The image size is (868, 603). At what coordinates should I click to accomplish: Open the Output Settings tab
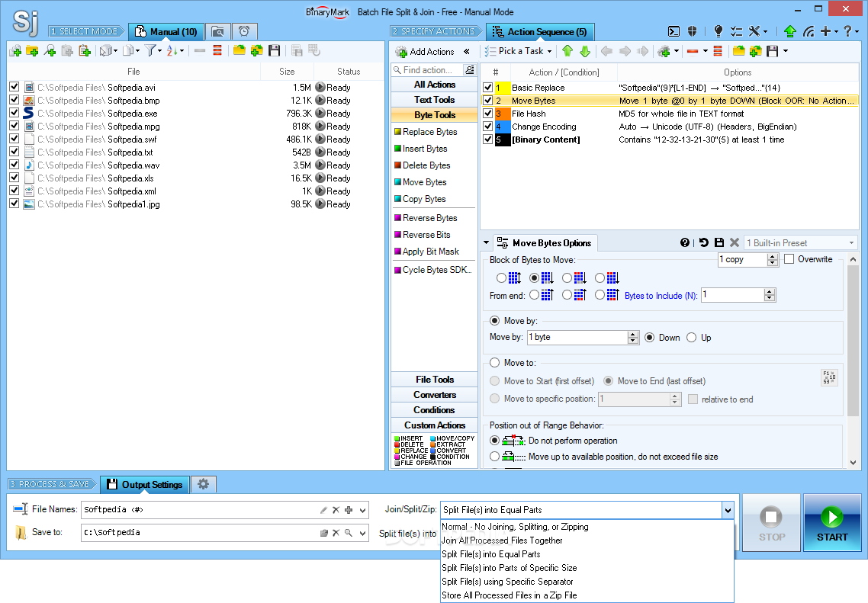(144, 484)
